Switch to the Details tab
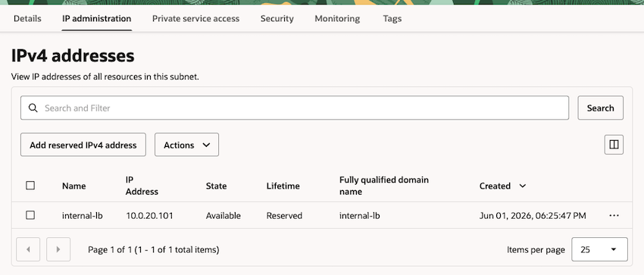The width and height of the screenshot is (644, 275). [27, 18]
